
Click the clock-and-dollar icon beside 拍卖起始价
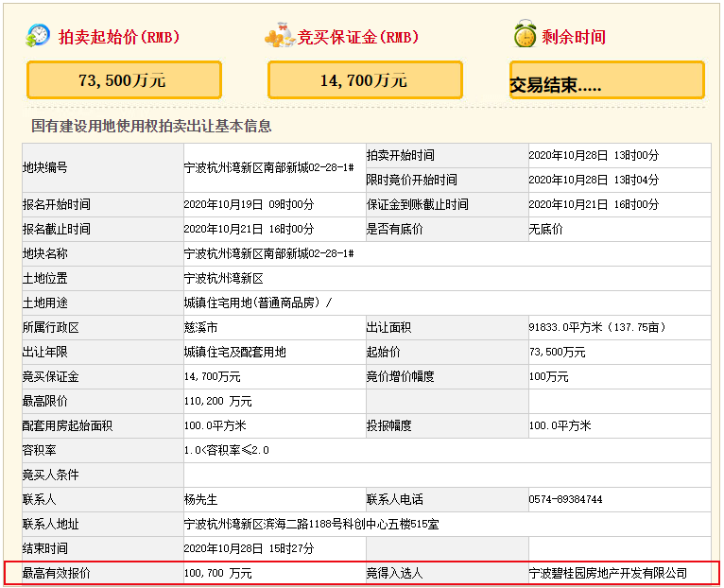click(x=38, y=36)
